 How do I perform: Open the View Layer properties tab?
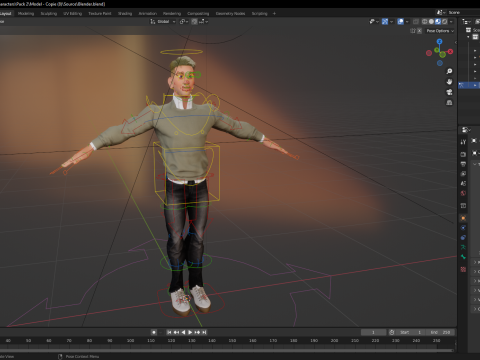463,174
